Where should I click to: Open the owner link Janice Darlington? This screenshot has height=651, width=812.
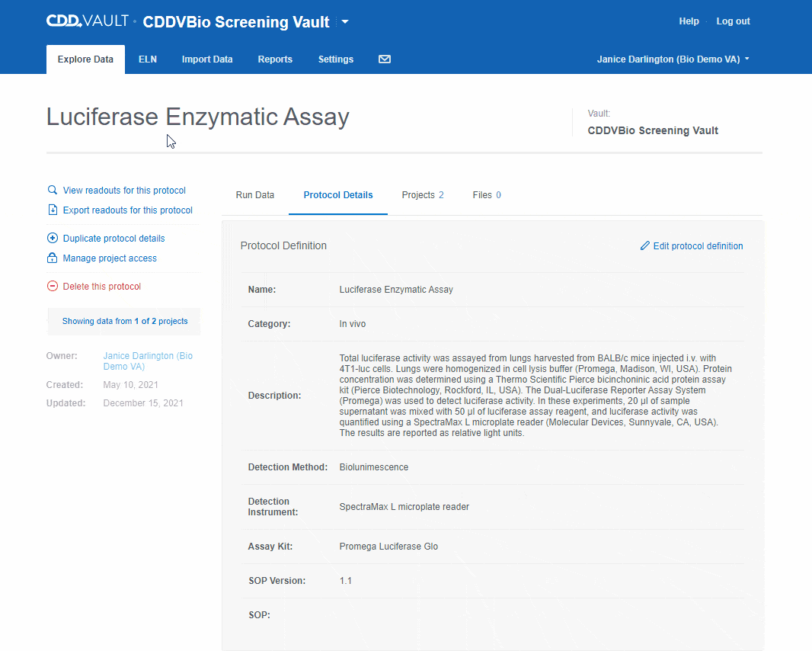(147, 361)
